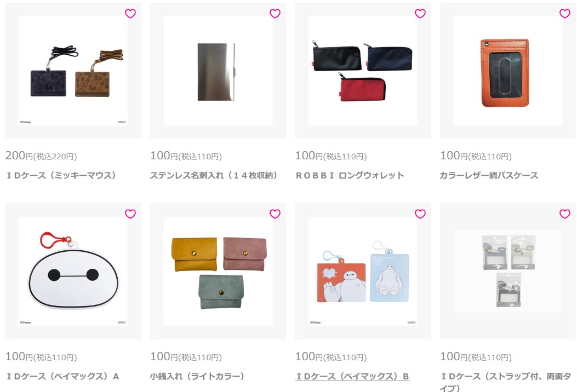The image size is (577, 392).
Task: Open the IDケース（ミッキーマウス）title link
Action: tap(61, 175)
